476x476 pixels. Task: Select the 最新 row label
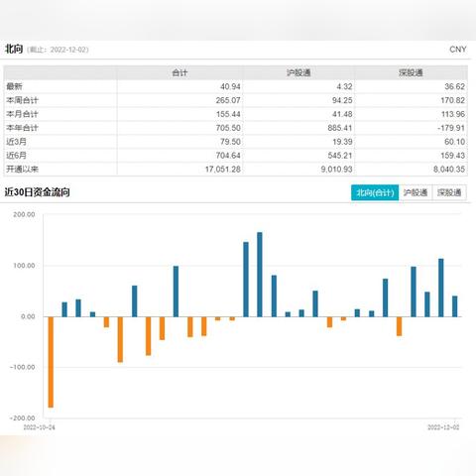click(x=14, y=86)
